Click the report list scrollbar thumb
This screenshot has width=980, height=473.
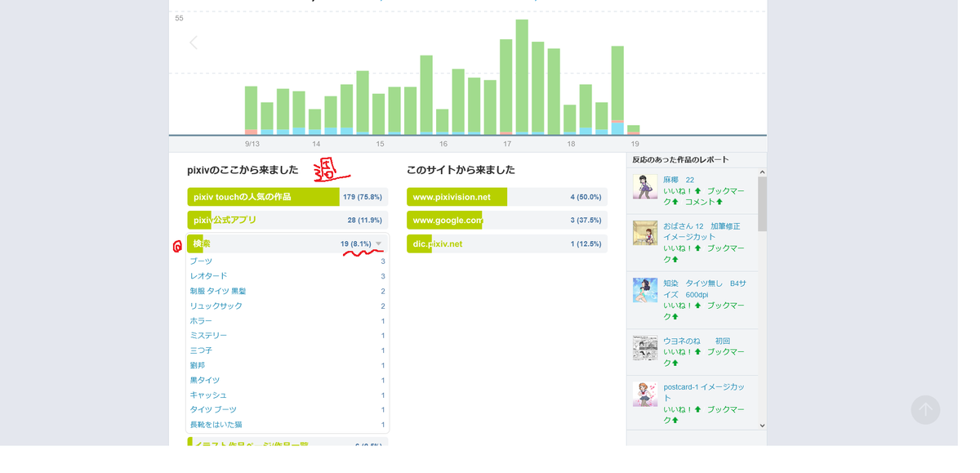click(x=762, y=203)
